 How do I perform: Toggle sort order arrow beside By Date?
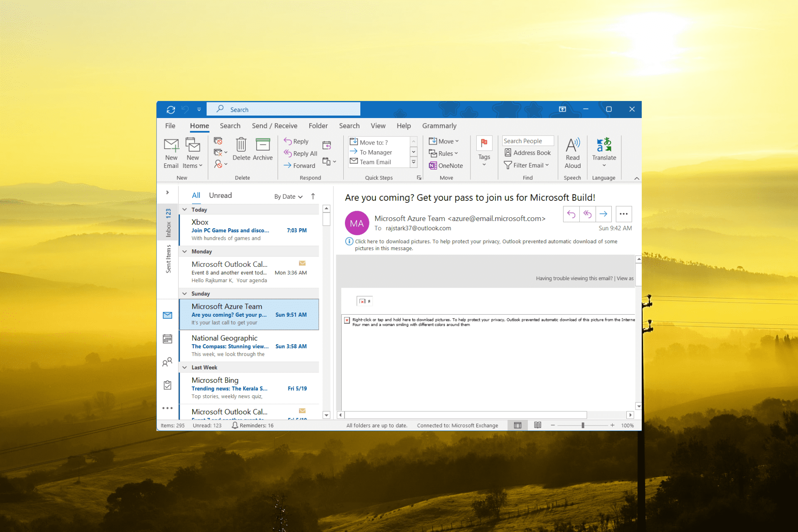click(313, 196)
